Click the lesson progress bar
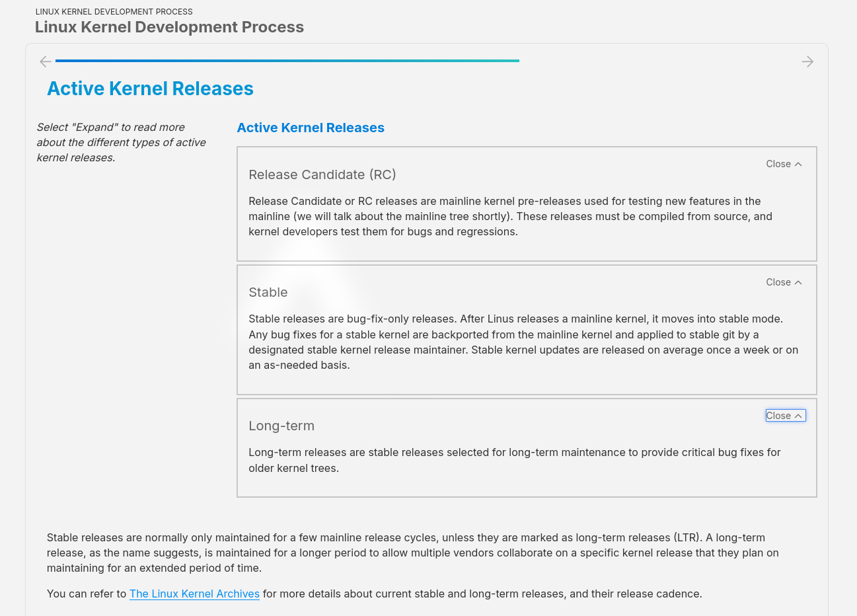Viewport: 857px width, 616px height. pos(287,61)
